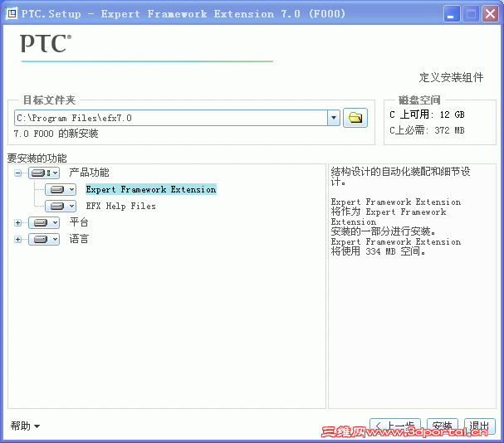This screenshot has width=504, height=443.
Task: Select the 语言 tree item
Action: pos(79,239)
